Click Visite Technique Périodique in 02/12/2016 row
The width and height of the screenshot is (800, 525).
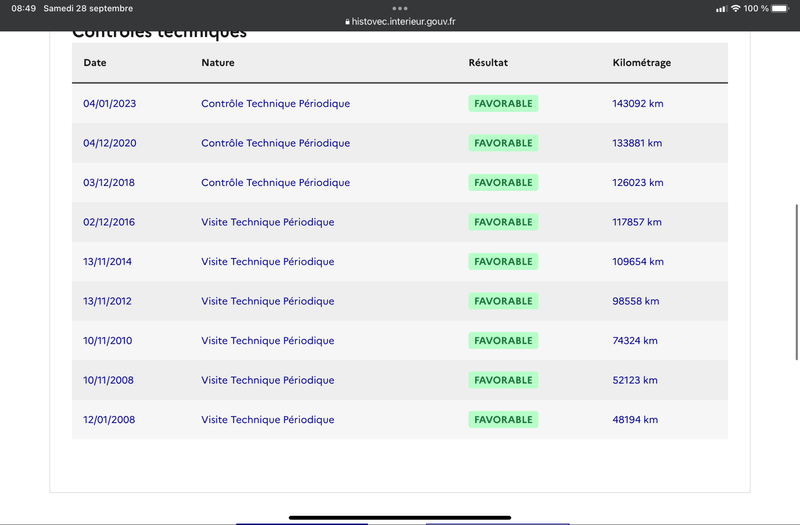click(267, 222)
